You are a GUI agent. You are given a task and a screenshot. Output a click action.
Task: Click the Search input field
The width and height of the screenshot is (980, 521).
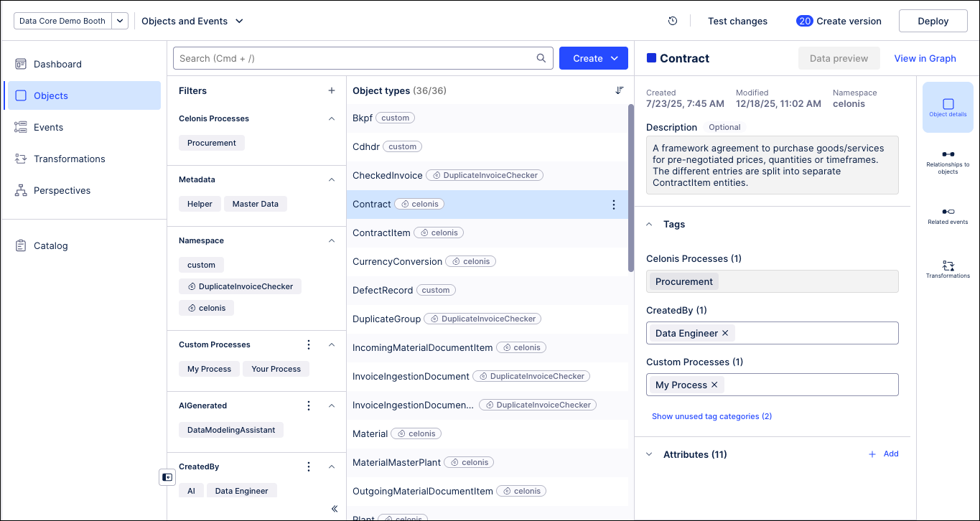click(x=355, y=58)
